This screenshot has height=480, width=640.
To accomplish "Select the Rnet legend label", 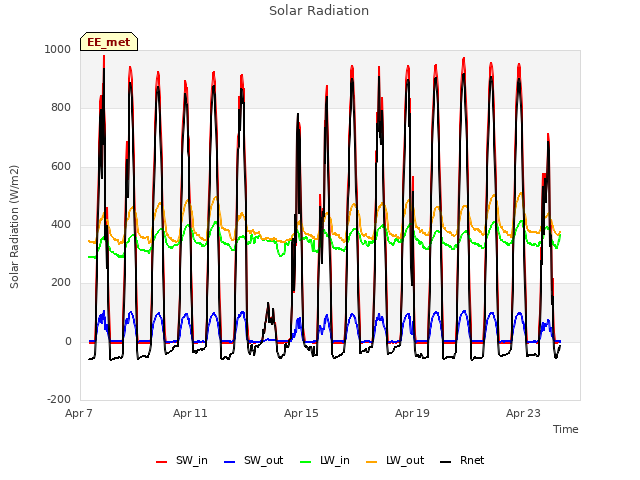I will 472,461.
